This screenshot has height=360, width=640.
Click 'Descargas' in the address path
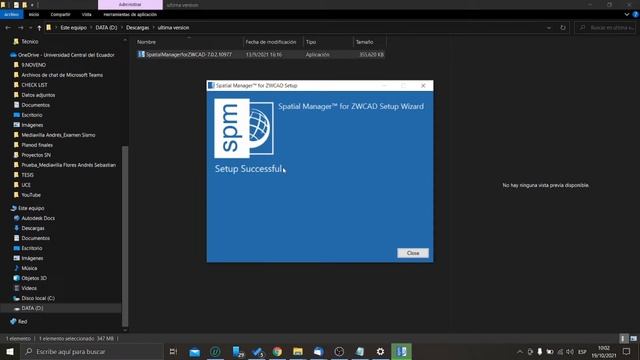tap(138, 28)
